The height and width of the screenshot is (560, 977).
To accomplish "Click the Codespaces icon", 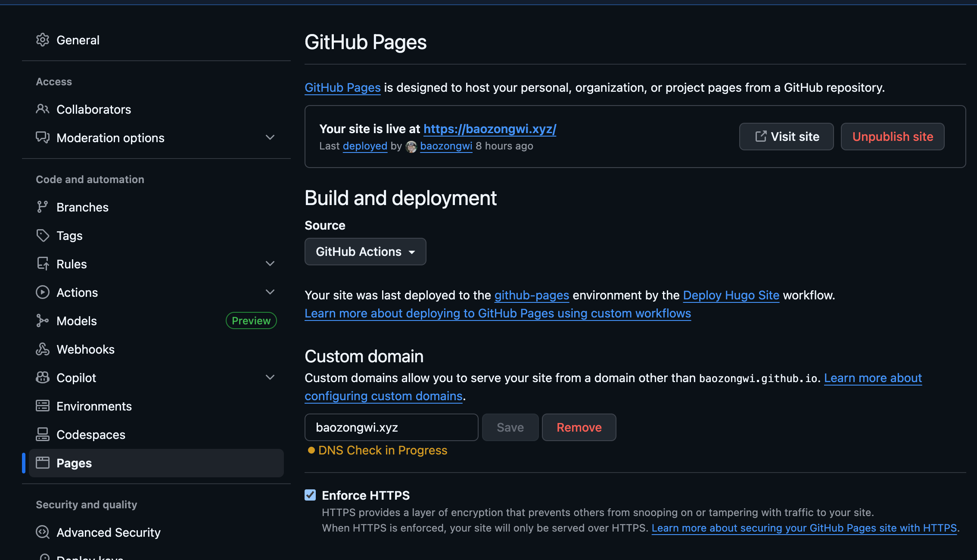I will 43,435.
